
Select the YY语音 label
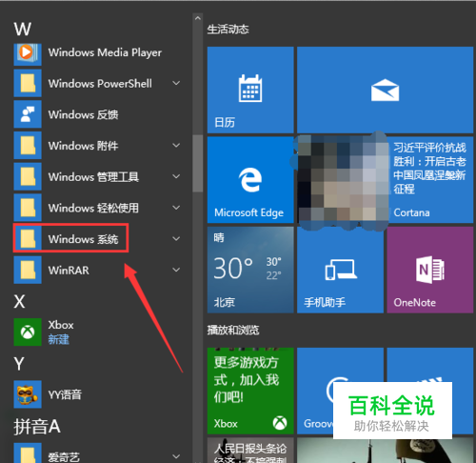65,394
